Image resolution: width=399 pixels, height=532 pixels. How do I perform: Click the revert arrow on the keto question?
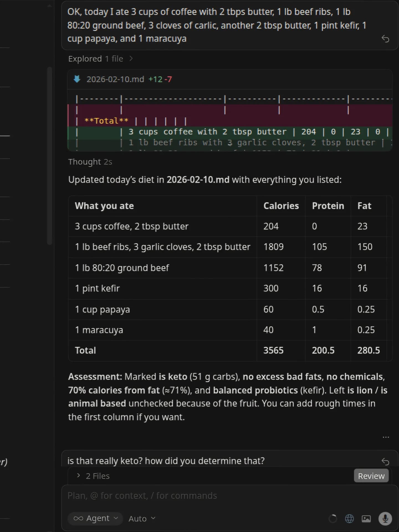click(385, 461)
